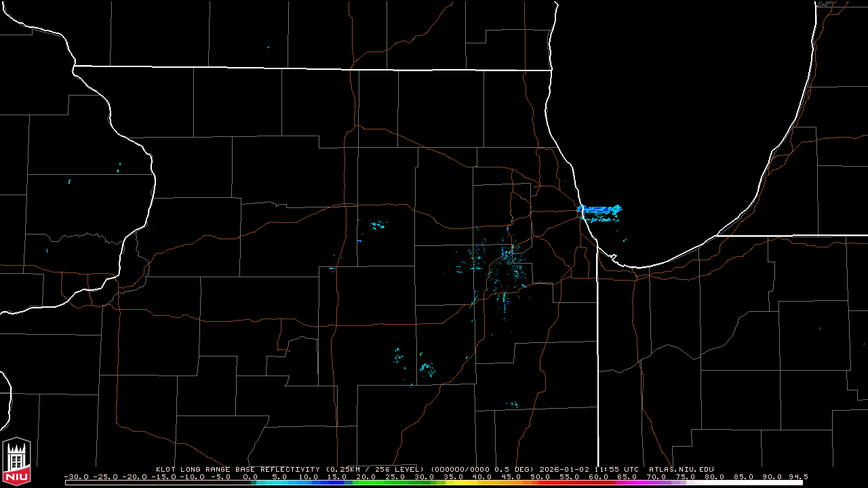This screenshot has width=868, height=488.
Task: Click the 2026-01-02 11:55 UTC timestamp
Action: pyautogui.click(x=589, y=469)
